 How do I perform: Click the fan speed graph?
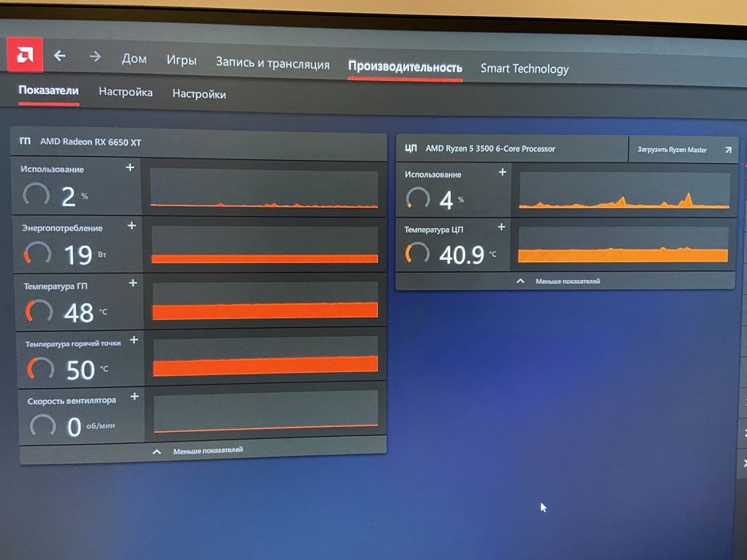[x=266, y=411]
